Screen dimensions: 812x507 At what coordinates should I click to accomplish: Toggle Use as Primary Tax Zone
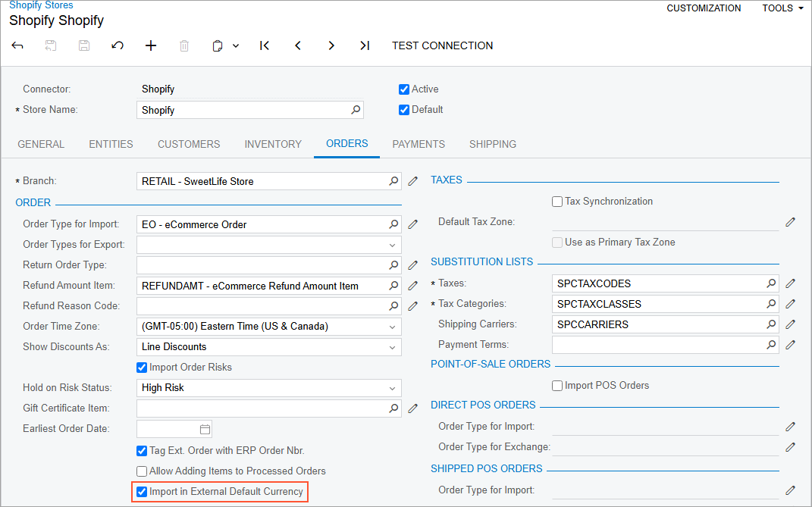[x=557, y=243]
